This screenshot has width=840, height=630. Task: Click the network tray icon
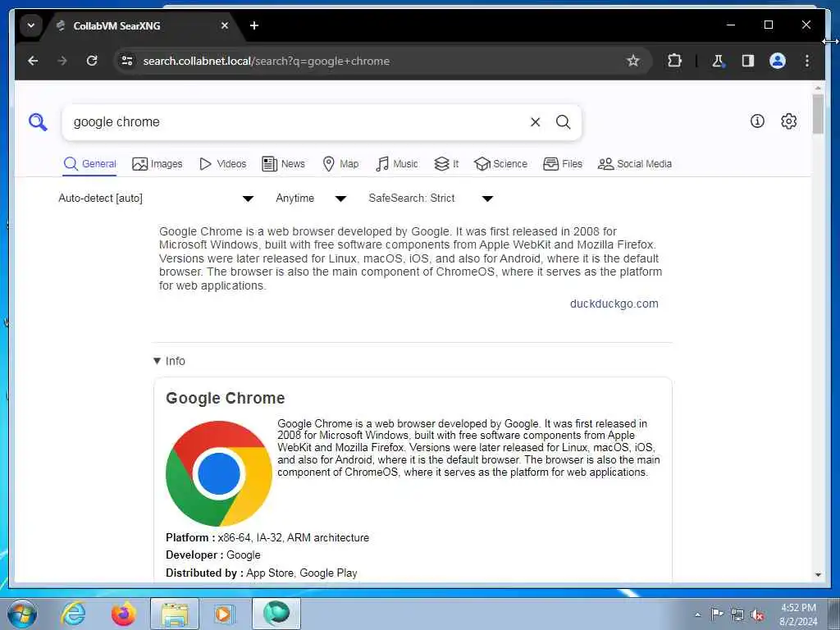coord(737,614)
